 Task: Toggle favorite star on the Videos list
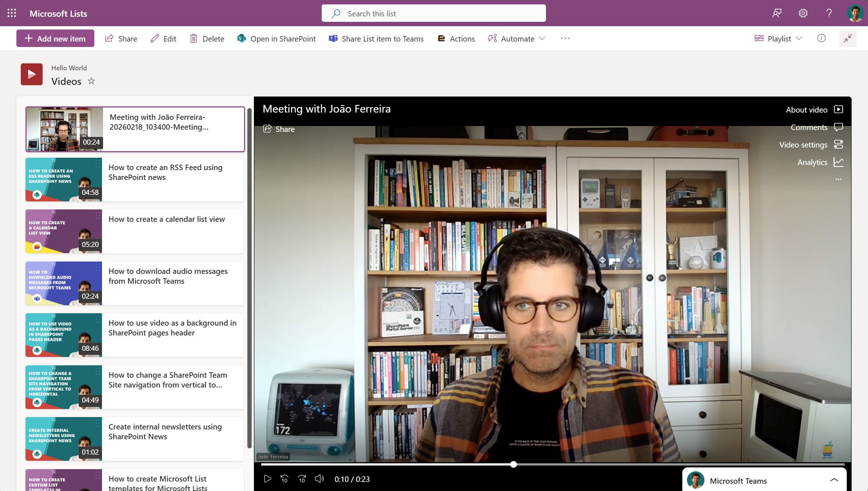click(91, 81)
